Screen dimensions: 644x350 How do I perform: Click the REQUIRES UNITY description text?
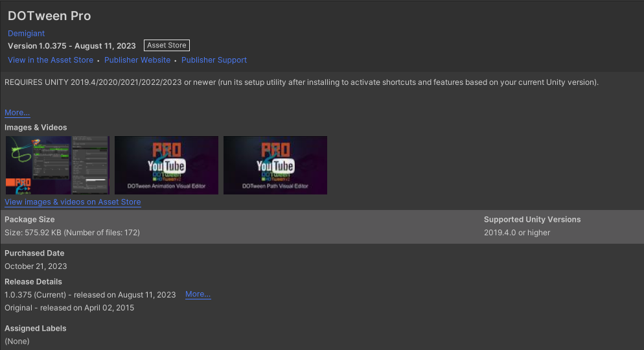click(301, 82)
